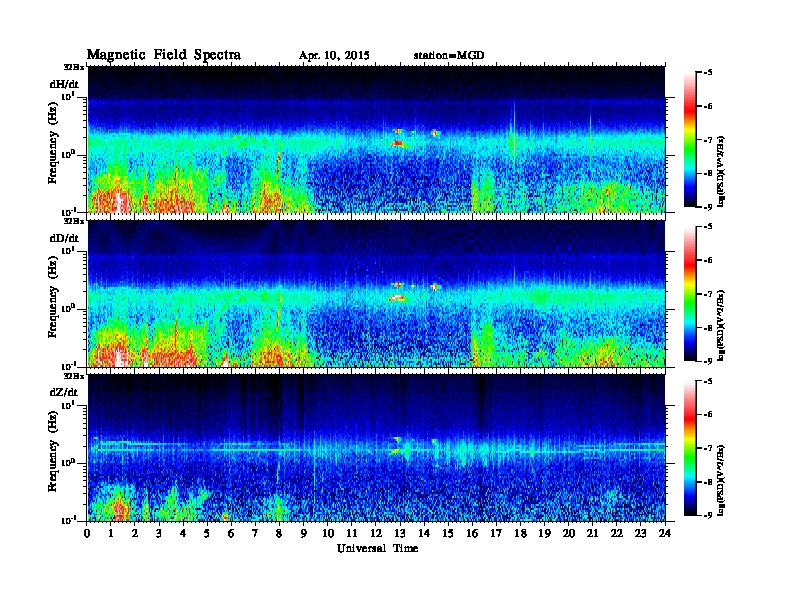
Task: Click the 'dZ/dt' panel label
Action: tap(64, 392)
